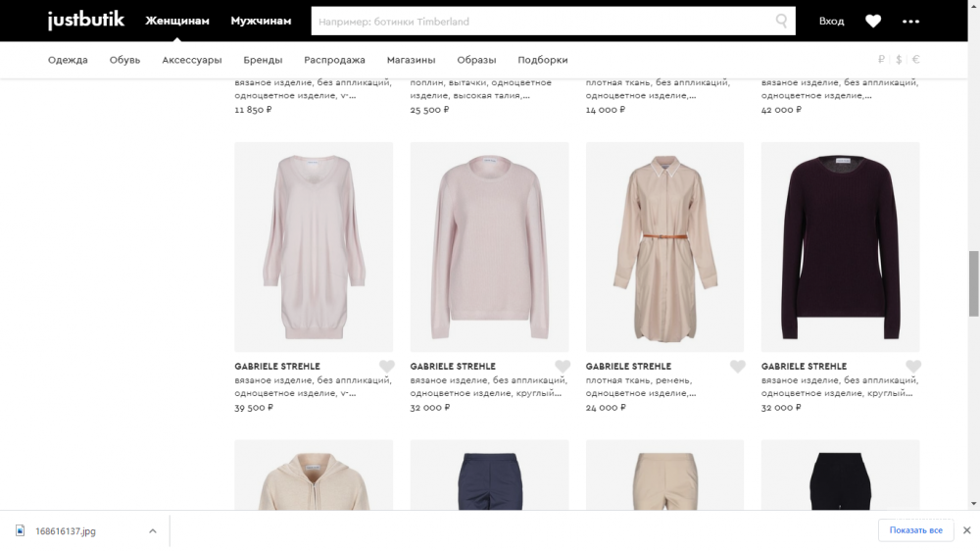Screen dimensions: 980x551
Task: Open the pink round-neck sweater image
Action: pos(489,247)
